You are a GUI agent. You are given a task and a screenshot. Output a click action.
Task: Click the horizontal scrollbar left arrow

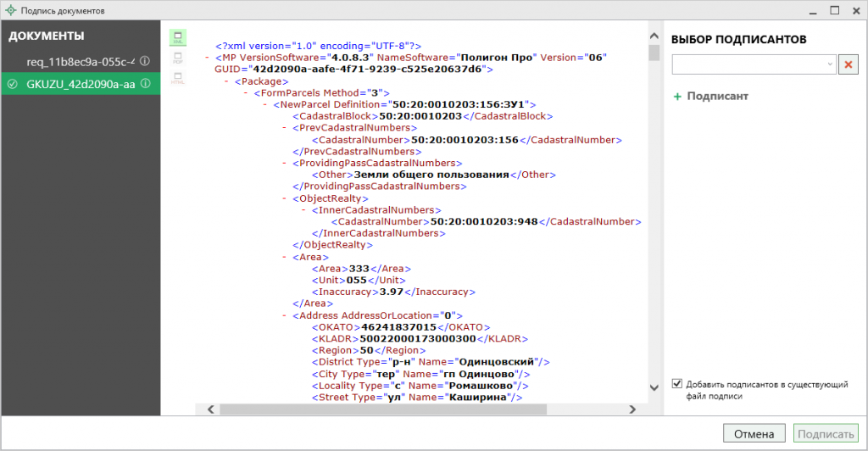pyautogui.click(x=210, y=409)
